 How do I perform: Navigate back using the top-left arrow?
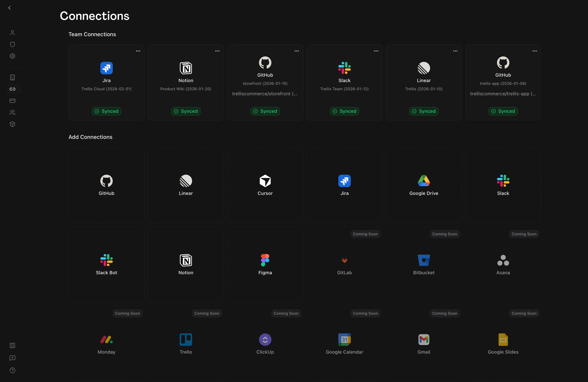point(9,8)
